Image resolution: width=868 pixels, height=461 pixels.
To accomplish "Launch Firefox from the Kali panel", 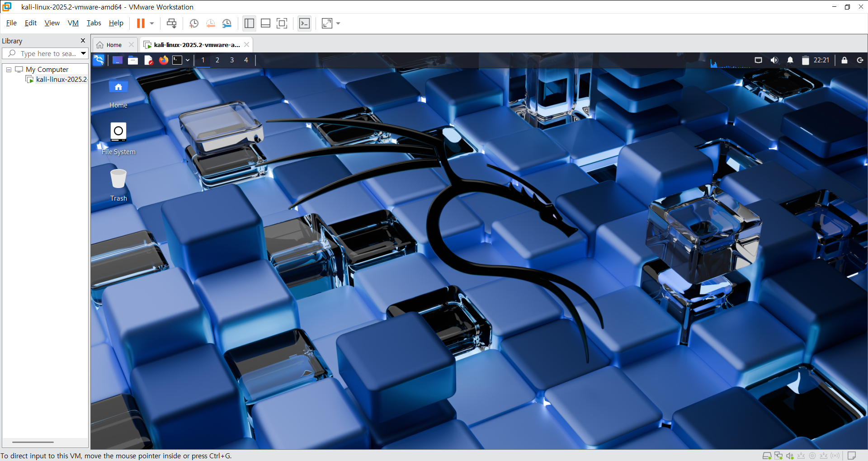I will point(164,60).
